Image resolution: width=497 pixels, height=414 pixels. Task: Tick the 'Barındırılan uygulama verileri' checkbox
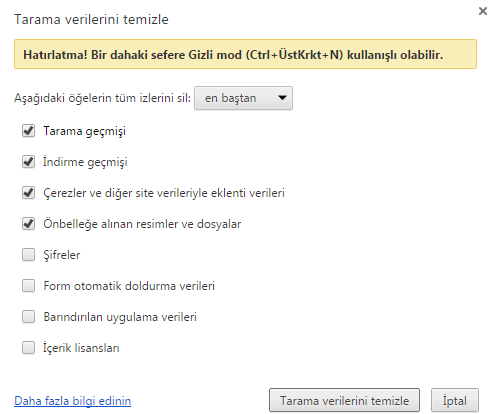28,317
